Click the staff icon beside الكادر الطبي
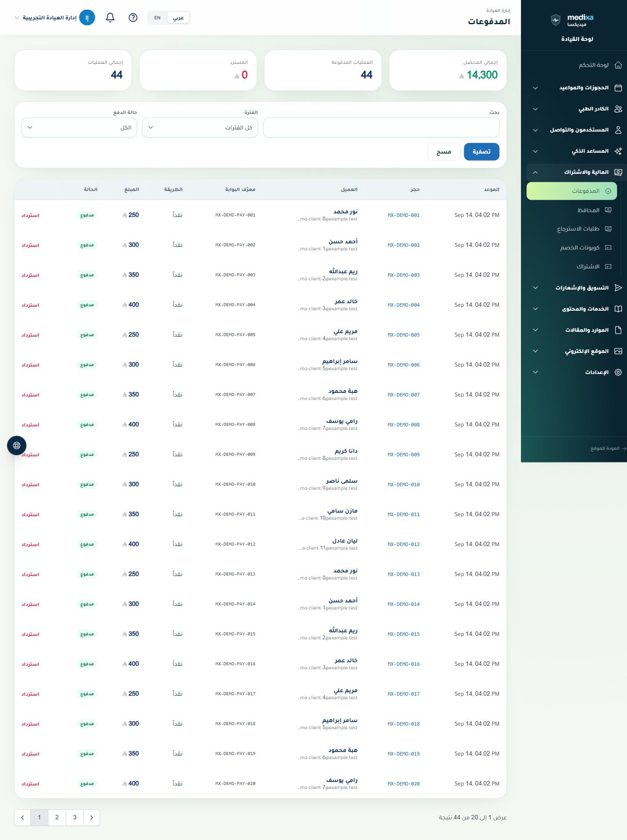 coord(618,109)
